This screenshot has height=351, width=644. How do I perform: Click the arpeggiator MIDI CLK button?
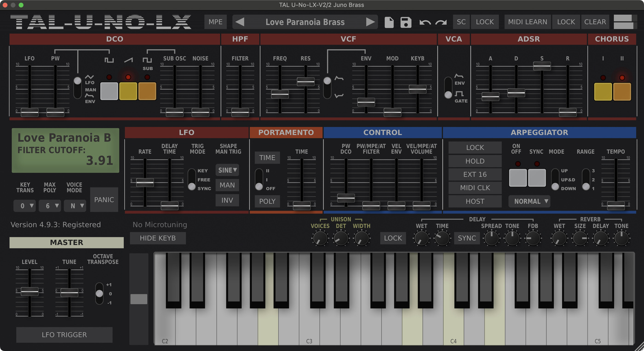pos(475,187)
